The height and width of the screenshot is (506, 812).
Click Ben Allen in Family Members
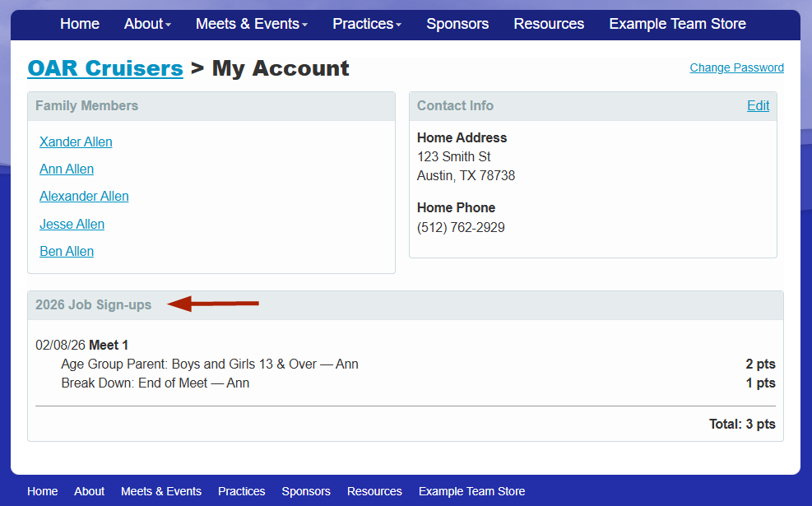(x=66, y=251)
